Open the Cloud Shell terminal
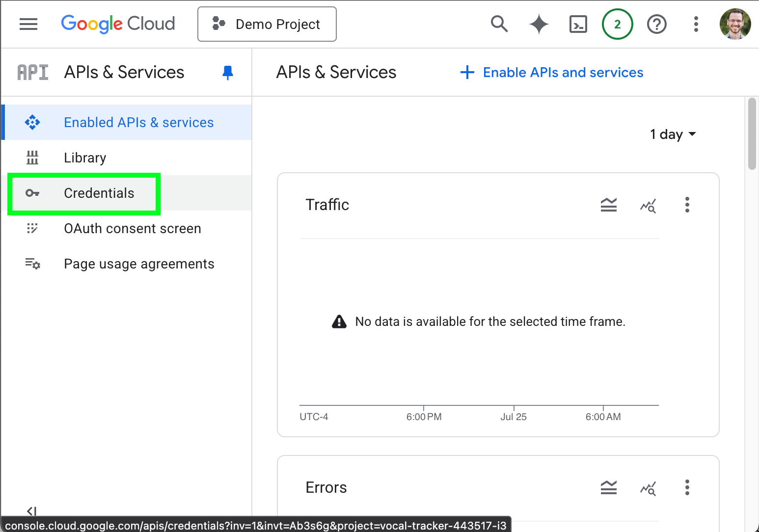This screenshot has width=759, height=532. (578, 24)
